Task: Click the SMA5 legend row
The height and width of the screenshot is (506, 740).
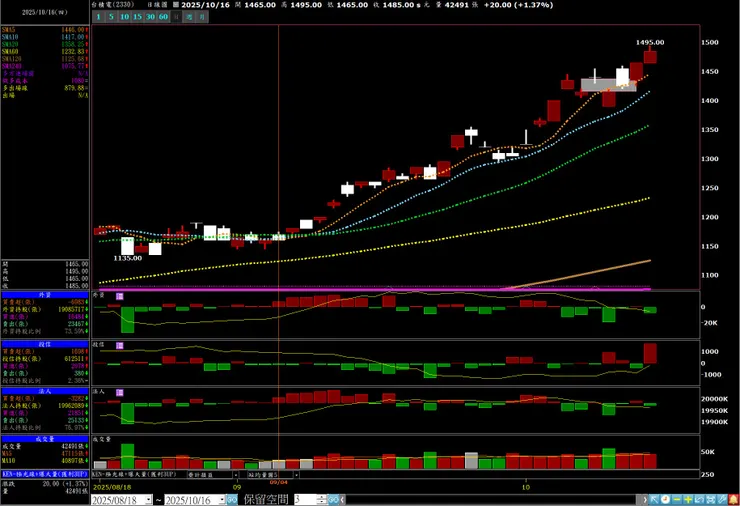Action: click(x=45, y=30)
